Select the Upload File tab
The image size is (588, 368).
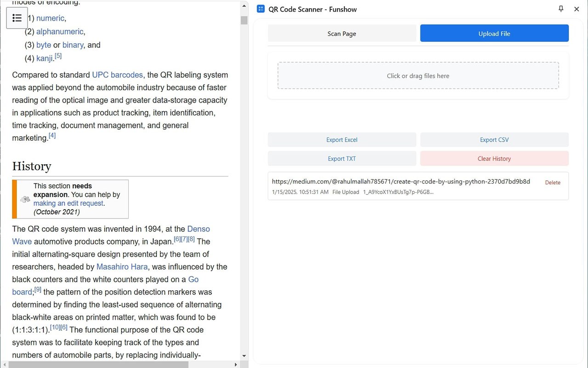(x=494, y=34)
